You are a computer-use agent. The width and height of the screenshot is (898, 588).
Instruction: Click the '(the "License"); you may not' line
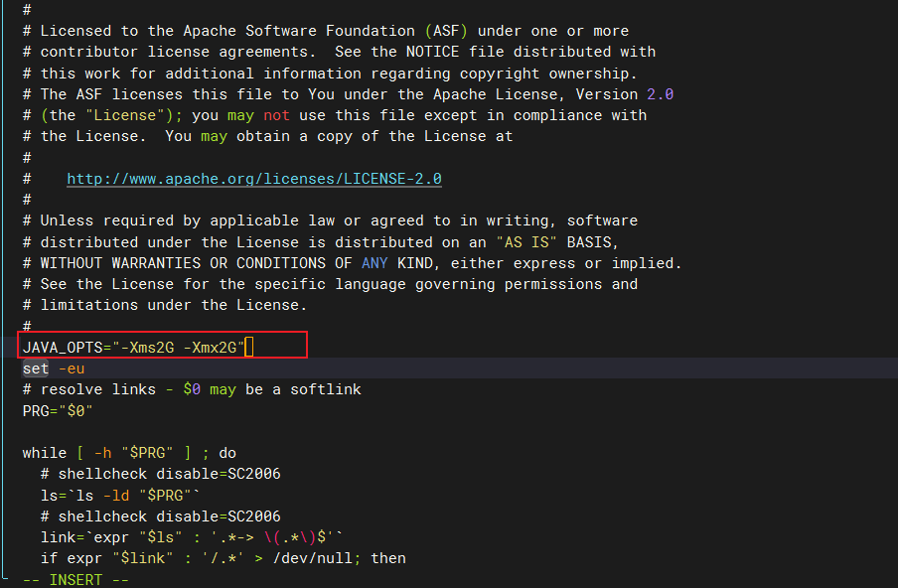pyautogui.click(x=335, y=115)
